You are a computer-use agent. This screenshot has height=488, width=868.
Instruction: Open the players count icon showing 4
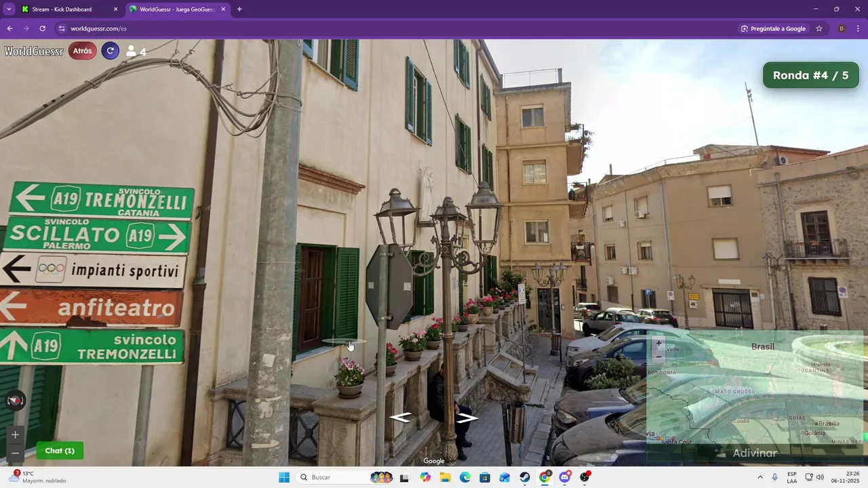click(136, 52)
